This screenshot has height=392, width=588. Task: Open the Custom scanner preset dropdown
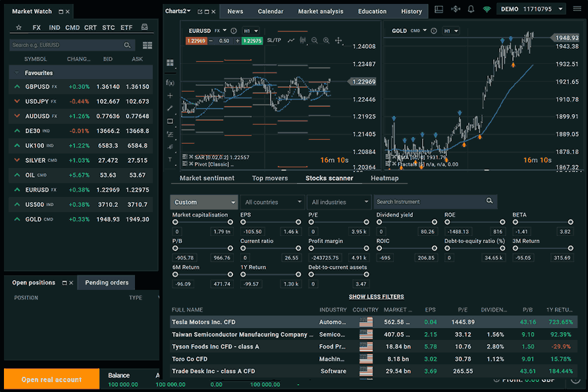tap(204, 202)
